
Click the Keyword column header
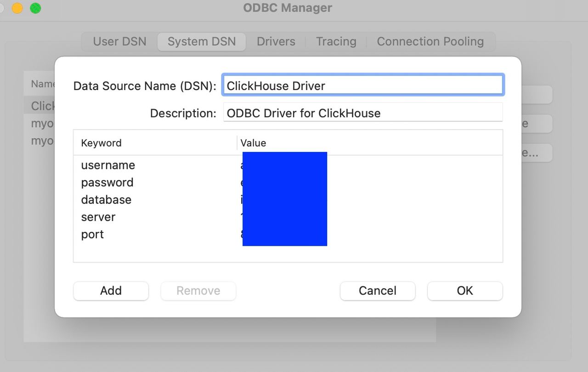tap(155, 143)
